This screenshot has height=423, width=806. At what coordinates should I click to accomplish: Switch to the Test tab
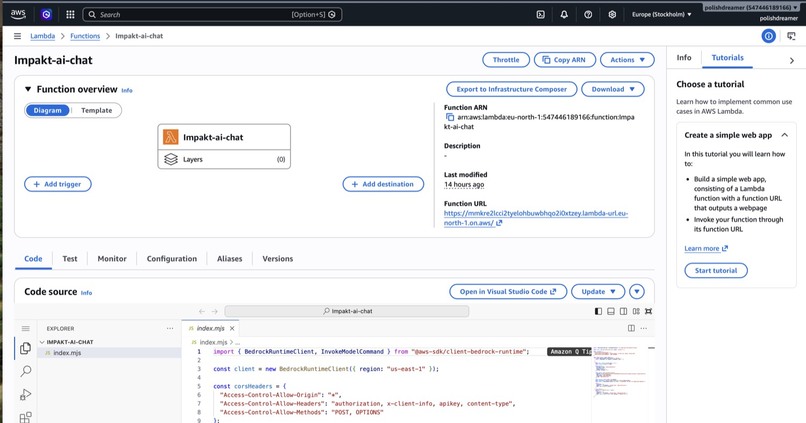click(x=70, y=259)
